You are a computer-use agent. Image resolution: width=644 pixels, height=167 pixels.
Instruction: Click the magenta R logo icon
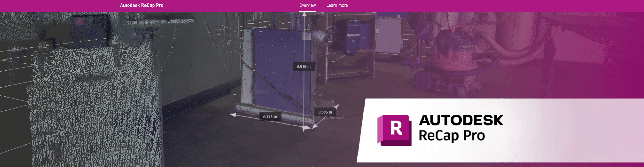point(394,130)
